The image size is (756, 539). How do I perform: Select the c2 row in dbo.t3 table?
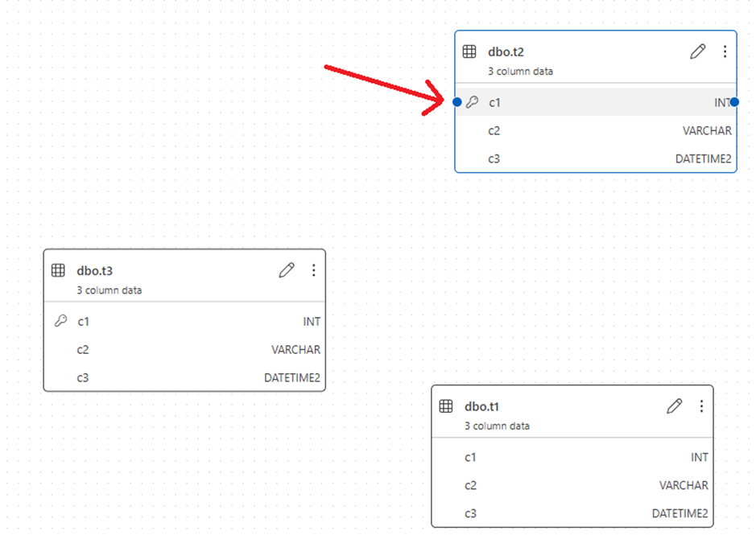(x=184, y=349)
